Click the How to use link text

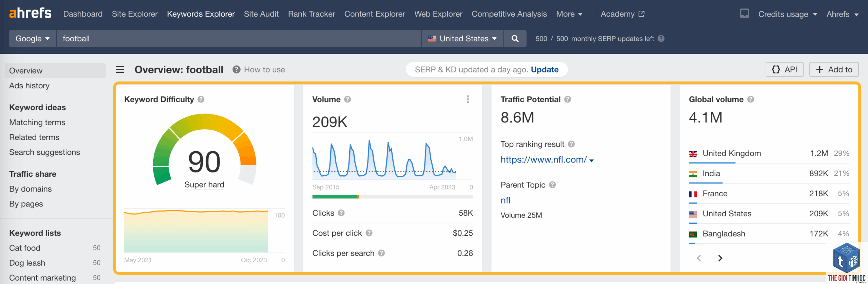pyautogui.click(x=264, y=70)
